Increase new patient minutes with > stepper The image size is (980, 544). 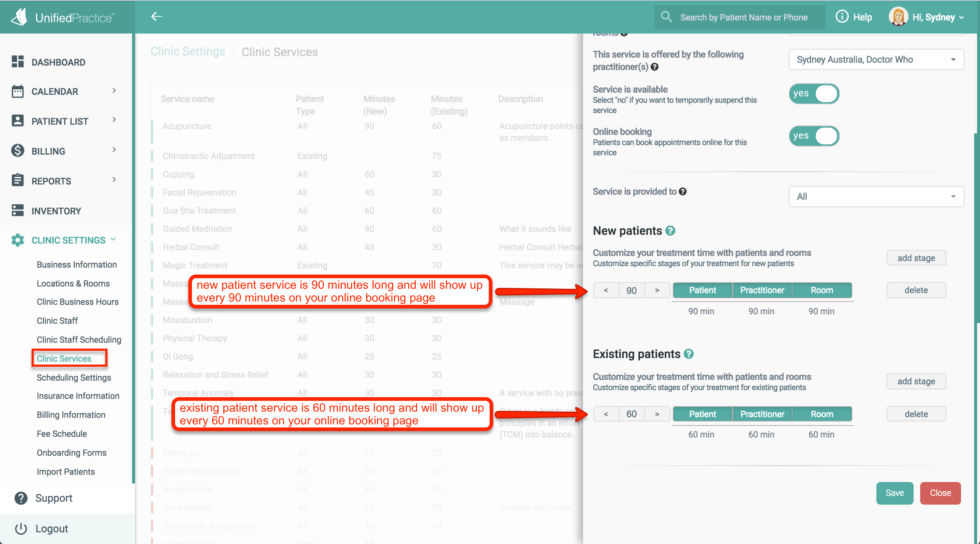pos(657,290)
